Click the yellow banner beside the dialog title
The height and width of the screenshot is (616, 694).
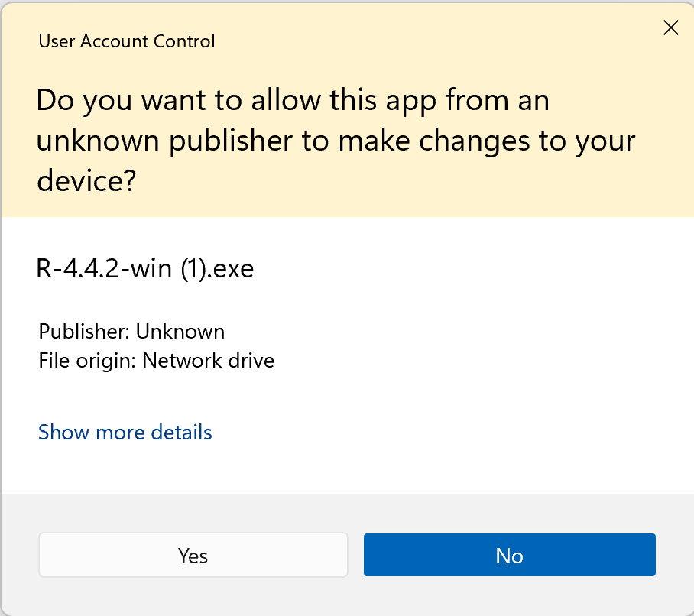point(428,41)
